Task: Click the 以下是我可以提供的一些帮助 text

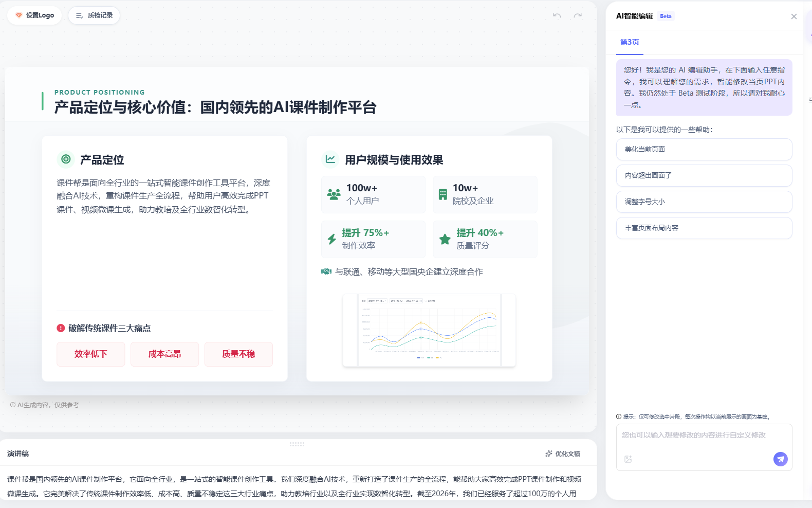Action: (x=665, y=130)
